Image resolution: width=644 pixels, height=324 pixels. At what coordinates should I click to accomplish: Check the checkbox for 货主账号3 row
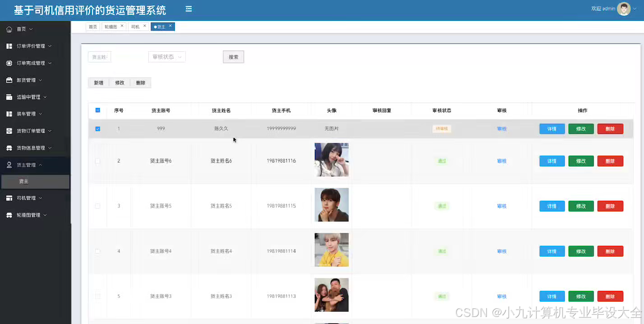[x=98, y=296]
